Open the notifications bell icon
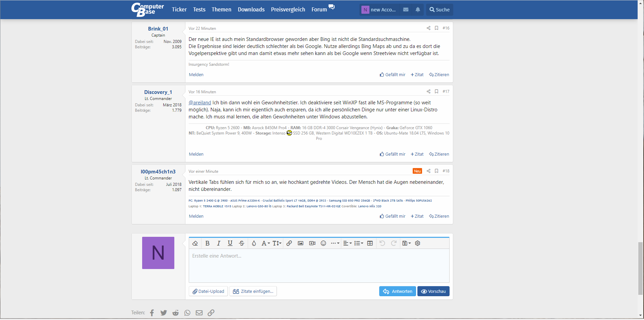The width and height of the screenshot is (644, 320). pos(418,10)
